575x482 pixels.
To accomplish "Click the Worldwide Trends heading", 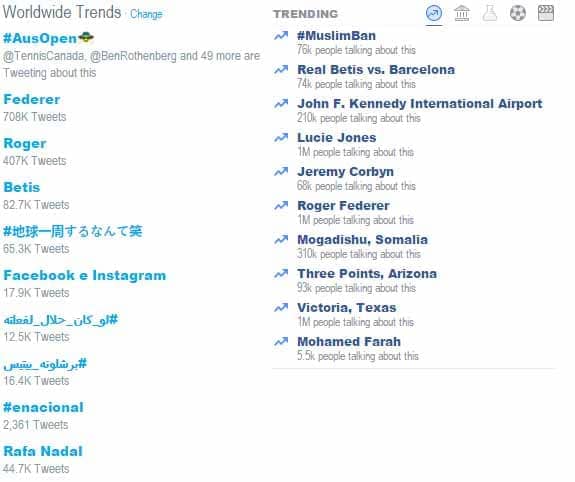I will [x=62, y=12].
